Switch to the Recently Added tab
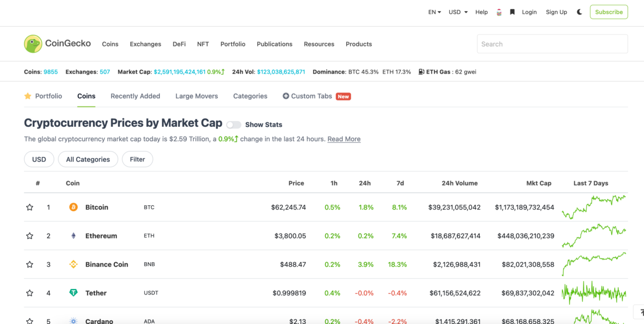The height and width of the screenshot is (324, 644). click(135, 96)
